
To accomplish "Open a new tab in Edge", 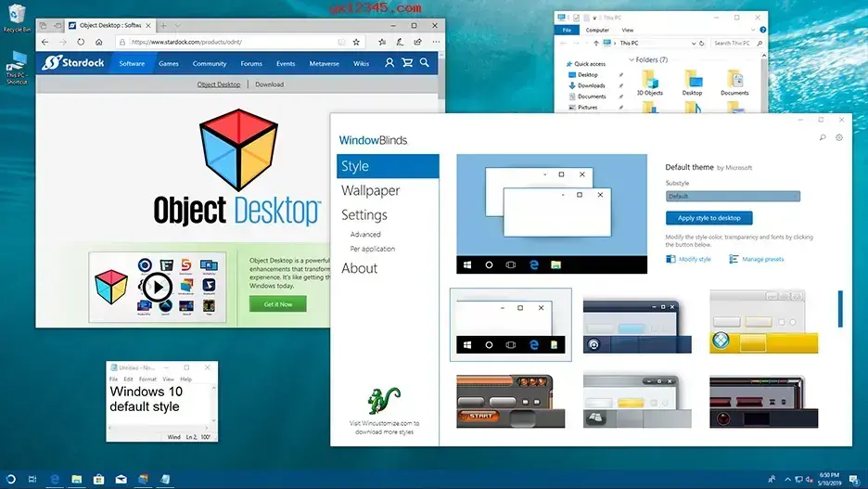I will pos(163,25).
